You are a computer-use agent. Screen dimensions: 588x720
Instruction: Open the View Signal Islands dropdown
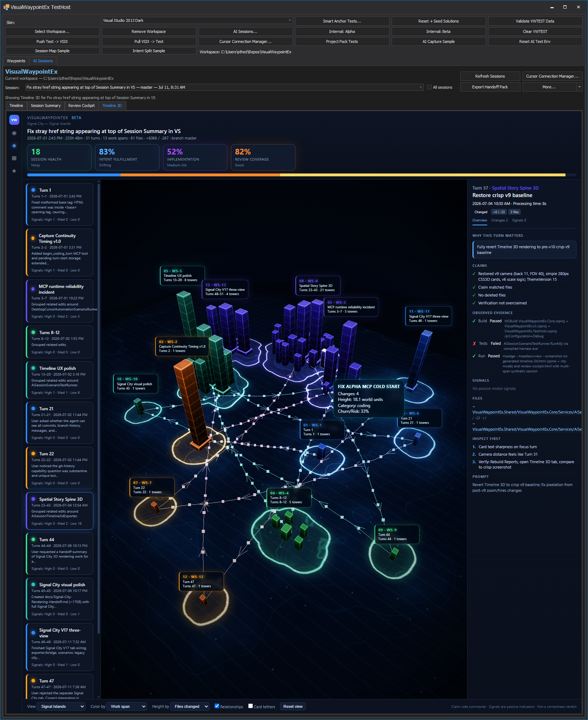click(61, 706)
